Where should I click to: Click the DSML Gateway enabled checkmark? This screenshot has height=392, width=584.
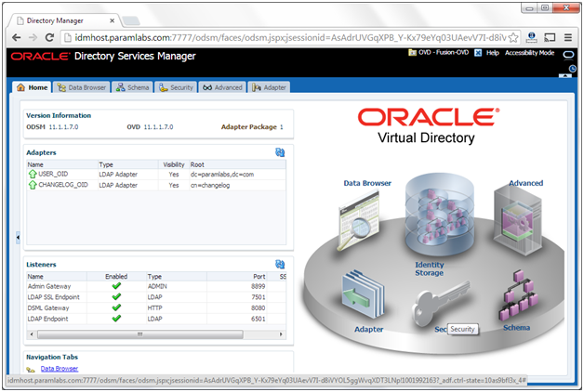coord(116,307)
